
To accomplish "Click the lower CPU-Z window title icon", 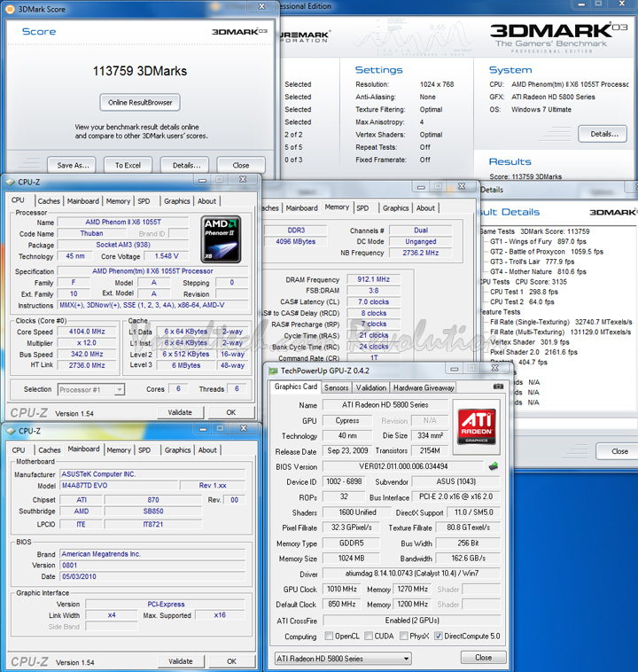I will 12,431.
